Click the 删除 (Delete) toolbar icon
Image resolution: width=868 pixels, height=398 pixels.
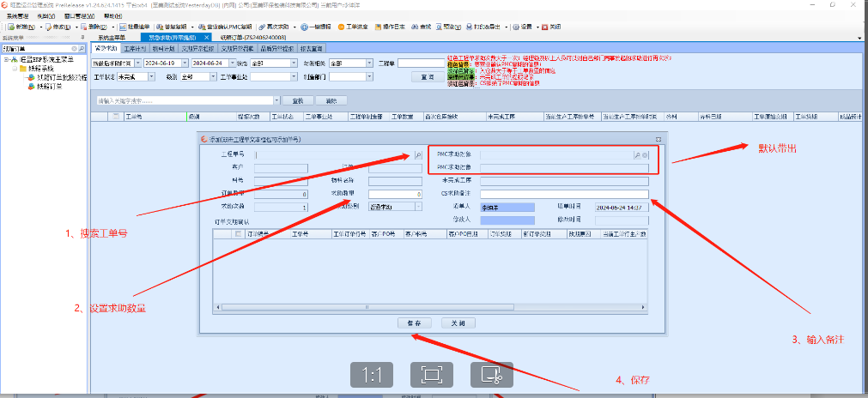pyautogui.click(x=84, y=27)
